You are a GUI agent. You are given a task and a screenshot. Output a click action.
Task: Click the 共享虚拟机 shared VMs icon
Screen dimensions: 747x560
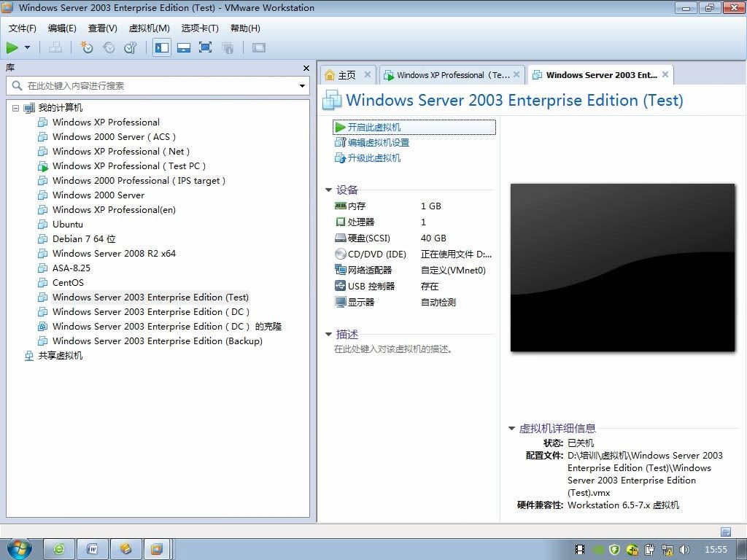(x=29, y=356)
